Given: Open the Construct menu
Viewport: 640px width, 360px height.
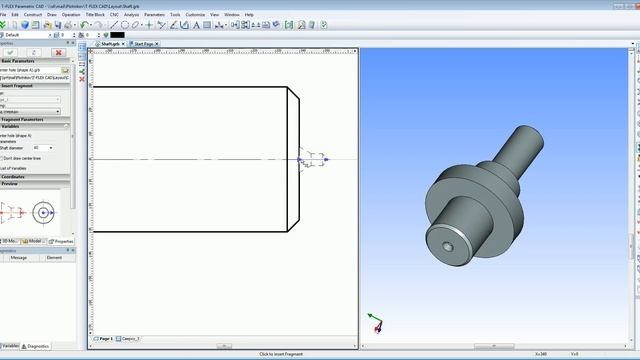Looking at the screenshot, I should [33, 15].
